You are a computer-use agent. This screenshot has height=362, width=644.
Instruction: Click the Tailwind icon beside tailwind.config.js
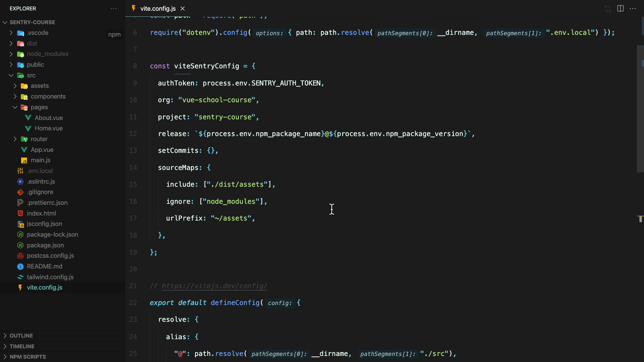click(20, 277)
